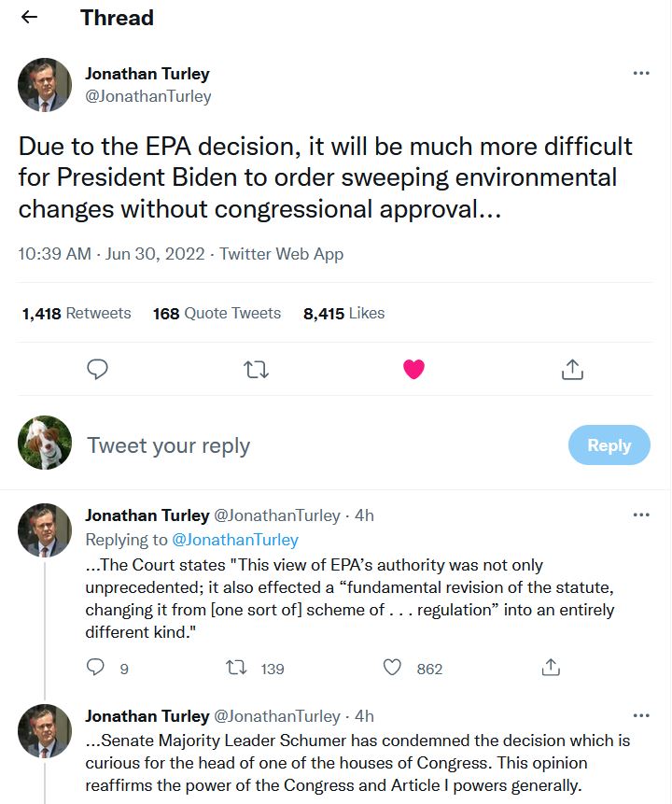This screenshot has width=672, height=804.
Task: Share the main tweet using the share icon
Action: tap(572, 370)
